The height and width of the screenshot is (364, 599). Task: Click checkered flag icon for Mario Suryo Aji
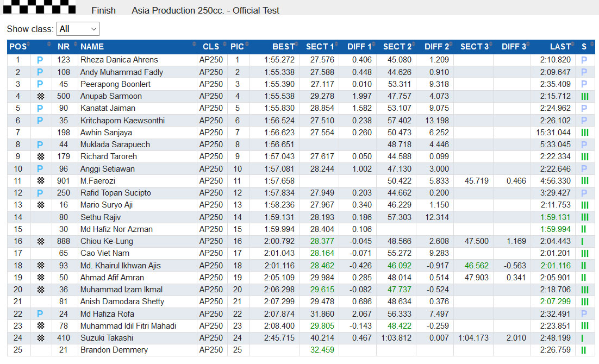coord(40,205)
